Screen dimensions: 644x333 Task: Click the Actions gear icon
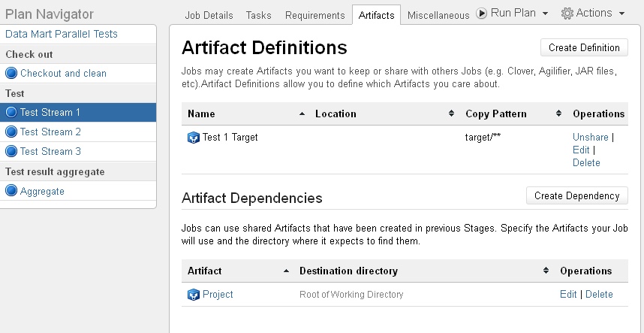567,14
